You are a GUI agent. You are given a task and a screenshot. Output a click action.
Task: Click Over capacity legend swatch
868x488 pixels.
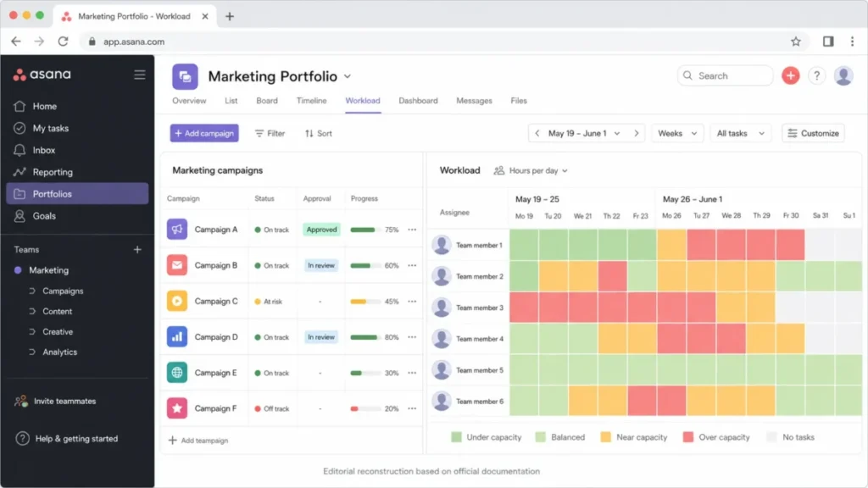(x=688, y=437)
